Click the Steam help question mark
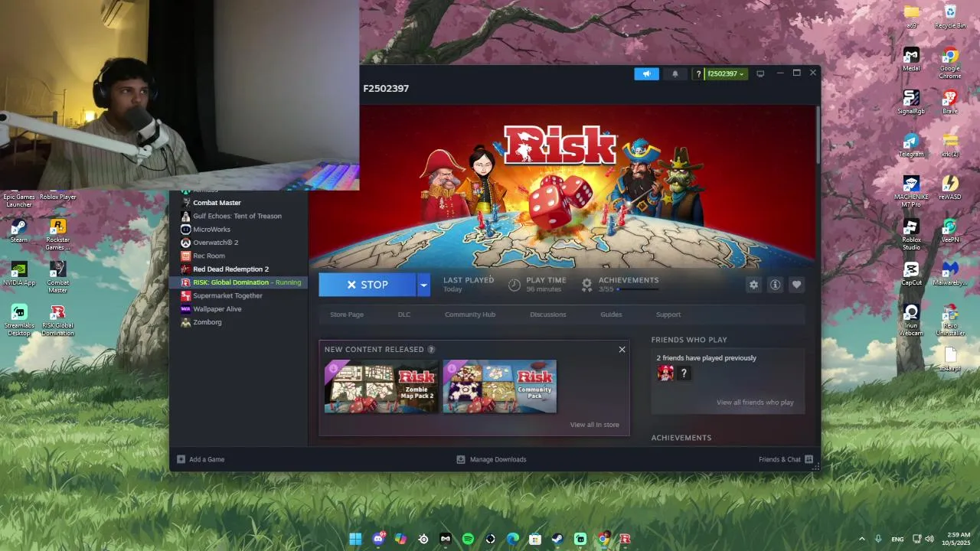Image resolution: width=980 pixels, height=551 pixels. pyautogui.click(x=698, y=73)
